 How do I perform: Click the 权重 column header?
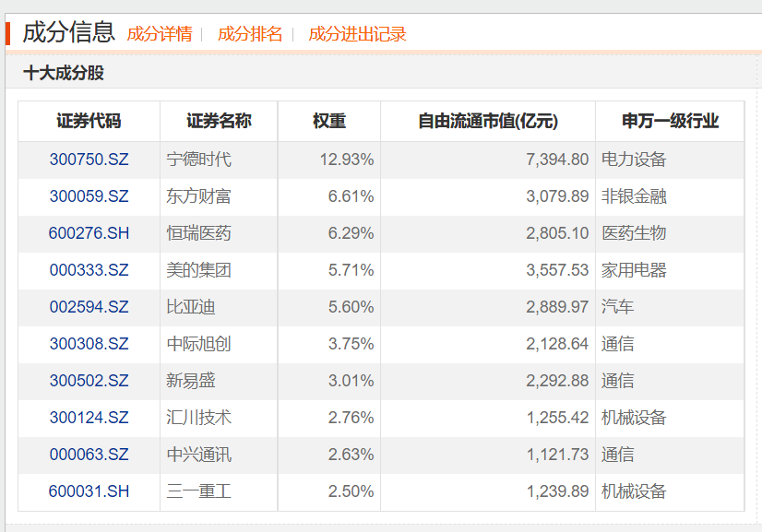tap(329, 121)
